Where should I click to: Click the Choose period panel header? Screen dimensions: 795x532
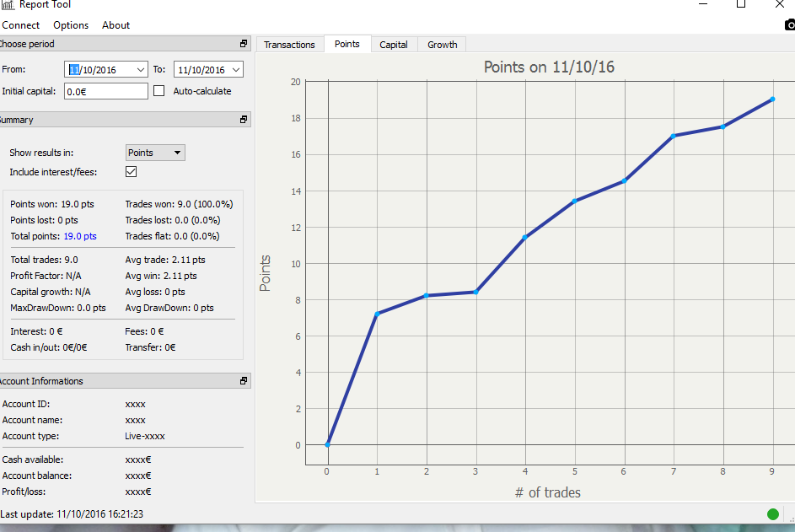pyautogui.click(x=126, y=44)
